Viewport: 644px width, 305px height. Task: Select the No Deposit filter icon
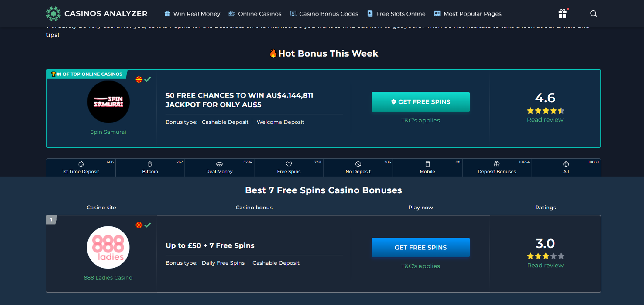pyautogui.click(x=358, y=164)
